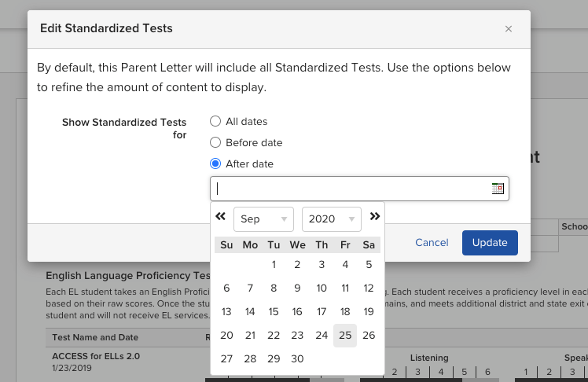
Task: Open the calendar icon in date field
Action: click(x=498, y=189)
